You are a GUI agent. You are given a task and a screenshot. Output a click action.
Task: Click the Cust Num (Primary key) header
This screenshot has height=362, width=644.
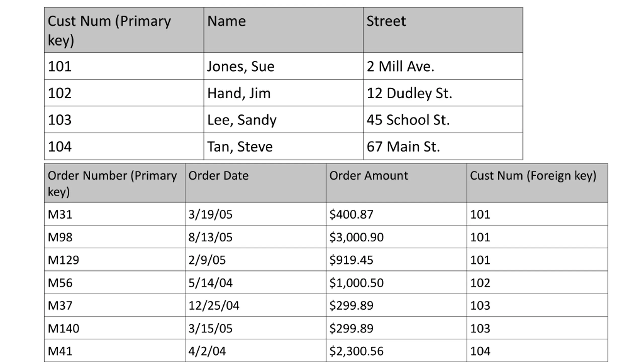(124, 30)
